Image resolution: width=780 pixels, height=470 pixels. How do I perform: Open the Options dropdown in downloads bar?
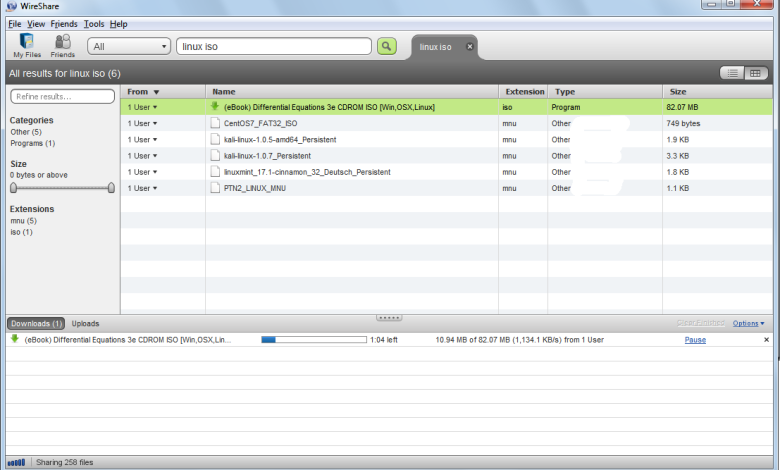point(748,323)
